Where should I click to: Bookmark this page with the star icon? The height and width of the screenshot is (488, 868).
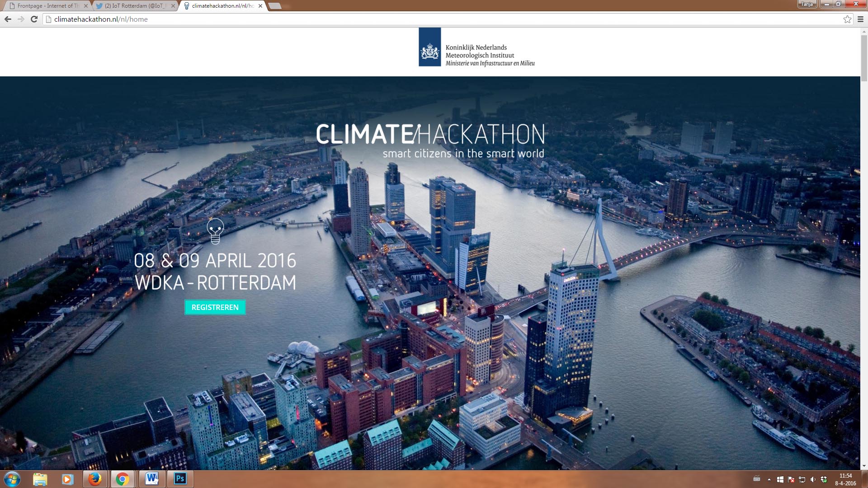(847, 19)
